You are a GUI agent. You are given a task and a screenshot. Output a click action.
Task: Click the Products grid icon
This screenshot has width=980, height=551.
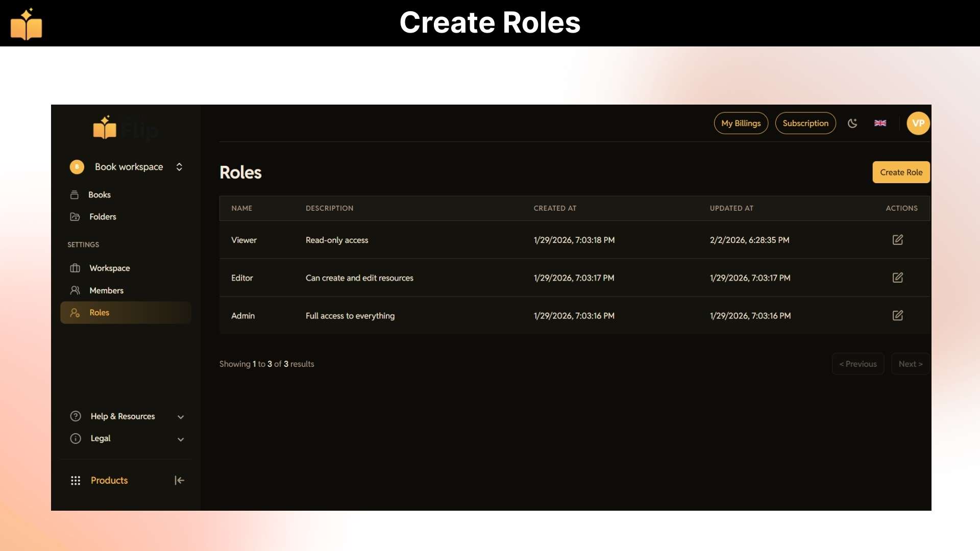point(76,481)
